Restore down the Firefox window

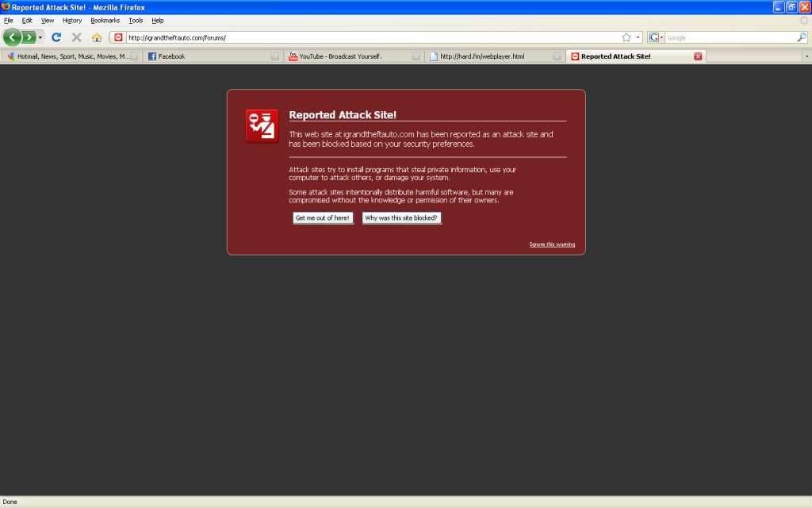791,6
